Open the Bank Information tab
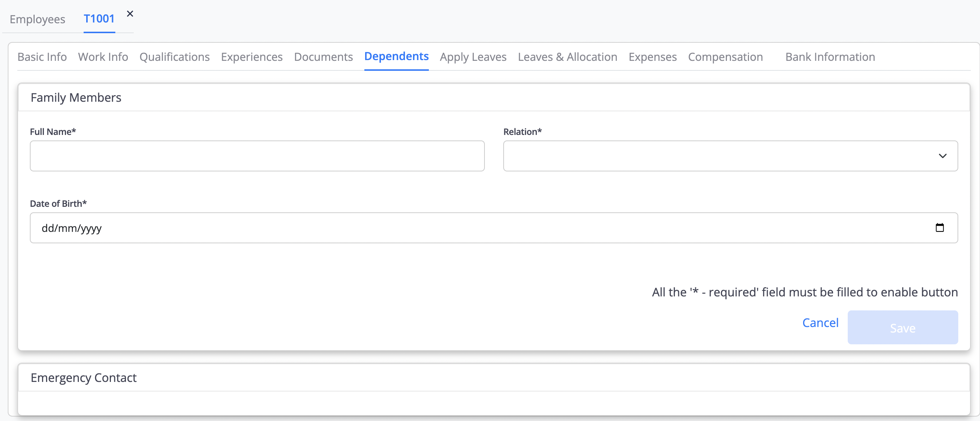 point(830,57)
